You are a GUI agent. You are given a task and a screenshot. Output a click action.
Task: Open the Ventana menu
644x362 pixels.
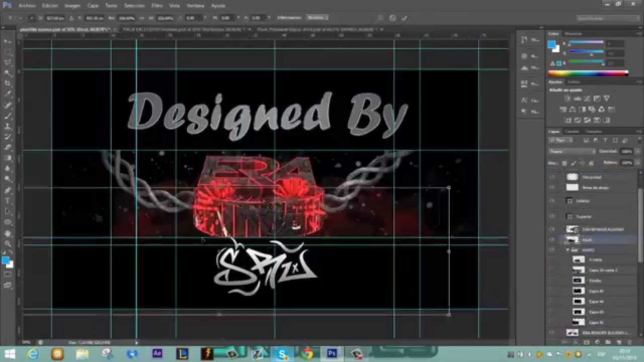click(x=195, y=6)
